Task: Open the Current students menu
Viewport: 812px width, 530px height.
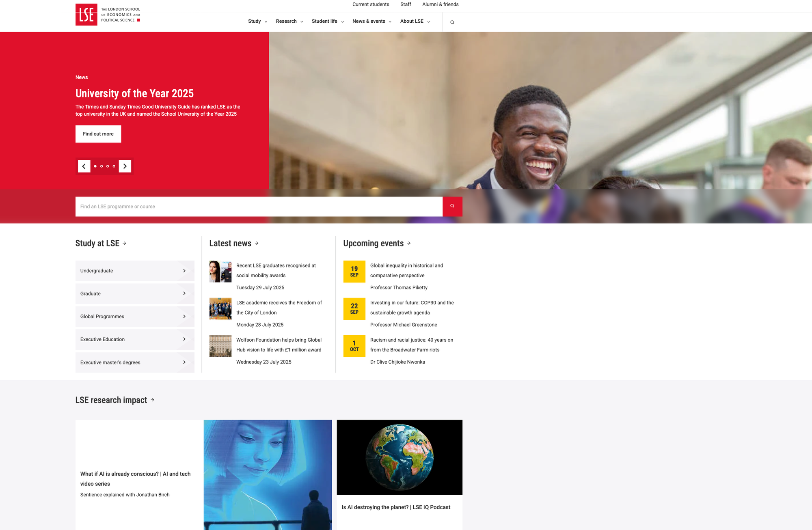Action: pyautogui.click(x=370, y=4)
